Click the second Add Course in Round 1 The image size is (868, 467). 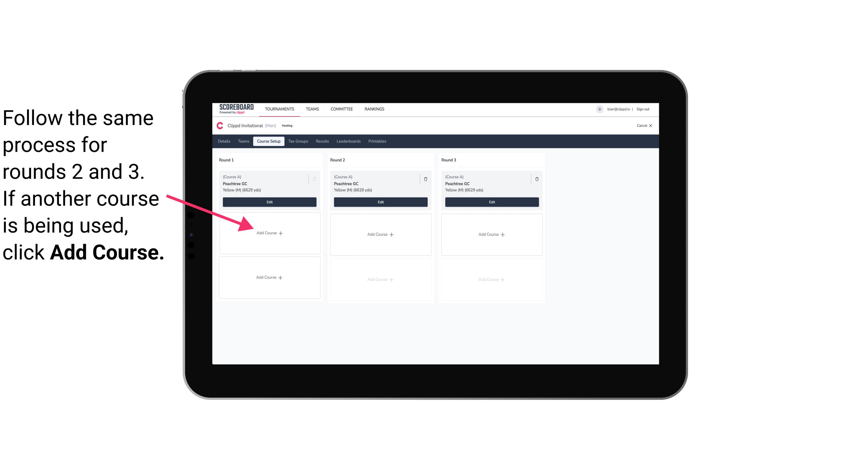click(x=268, y=277)
